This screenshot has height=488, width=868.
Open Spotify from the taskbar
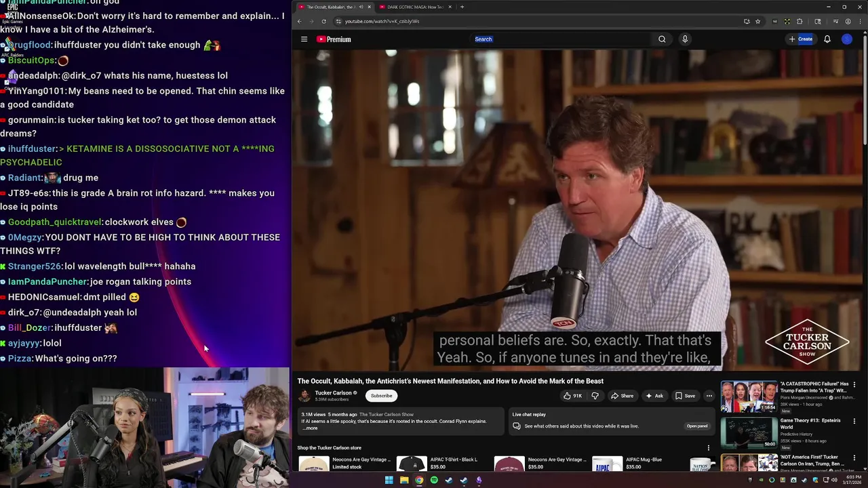pyautogui.click(x=434, y=481)
